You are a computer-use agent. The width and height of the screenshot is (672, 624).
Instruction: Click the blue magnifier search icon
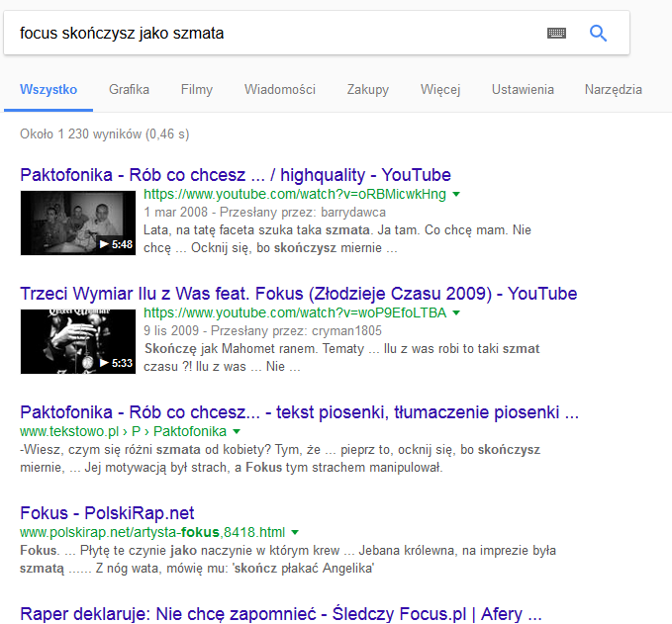point(598,33)
